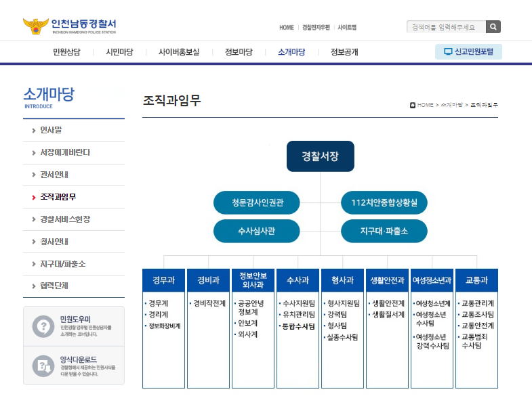The height and width of the screenshot is (398, 532).
Task: Click the 생활안전과 department header
Action: coord(387,280)
